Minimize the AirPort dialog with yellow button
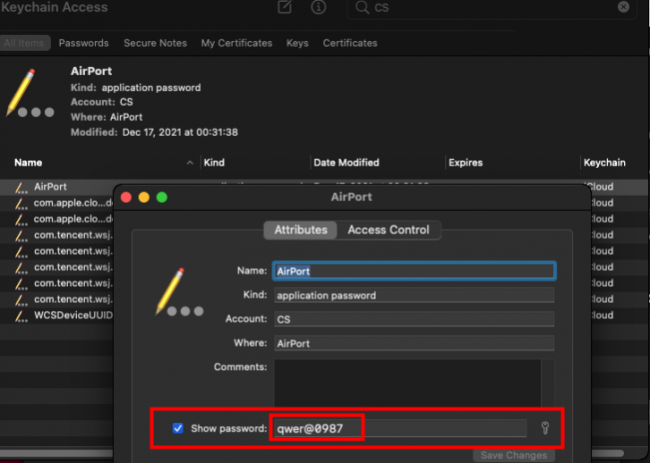The image size is (650, 463). point(144,197)
